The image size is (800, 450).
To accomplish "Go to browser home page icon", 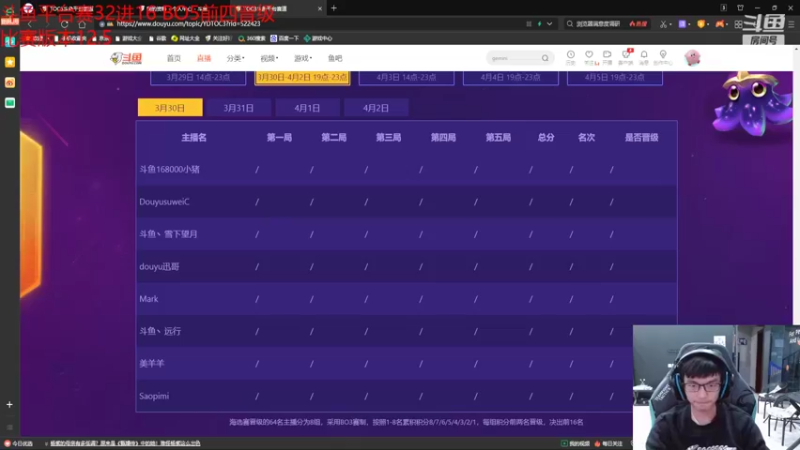I will (82, 24).
